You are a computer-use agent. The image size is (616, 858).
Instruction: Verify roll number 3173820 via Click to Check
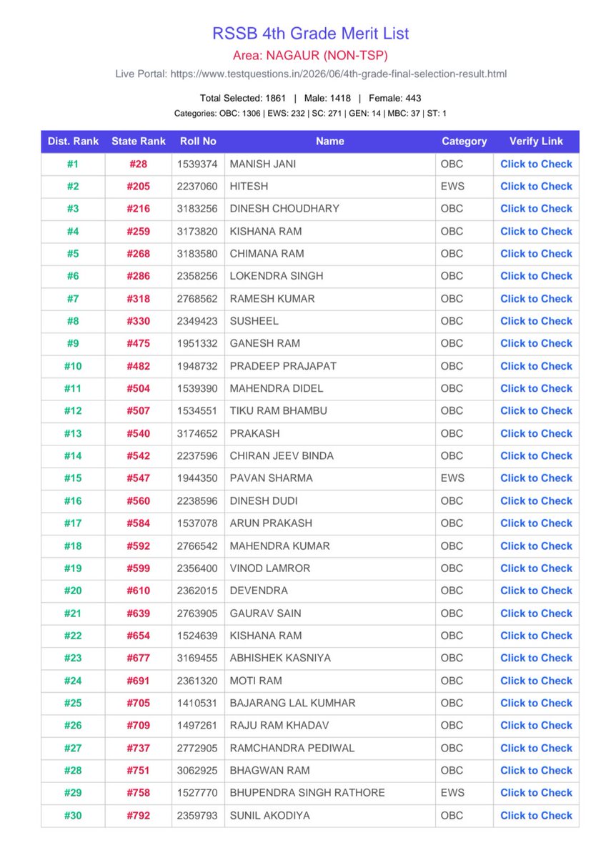click(536, 231)
